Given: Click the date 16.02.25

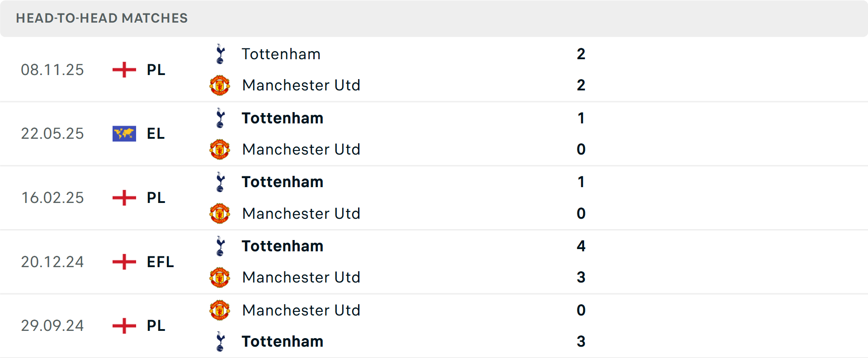Looking at the screenshot, I should point(52,198).
